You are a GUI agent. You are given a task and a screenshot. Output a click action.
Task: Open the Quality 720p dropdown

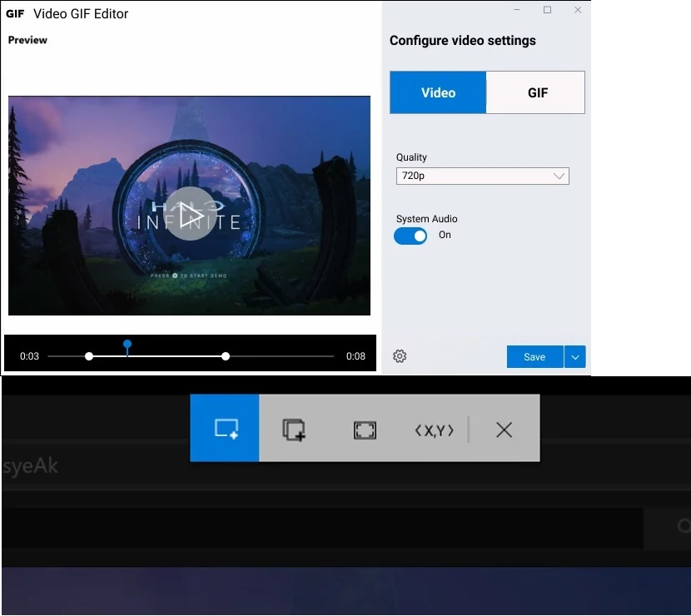[482, 176]
